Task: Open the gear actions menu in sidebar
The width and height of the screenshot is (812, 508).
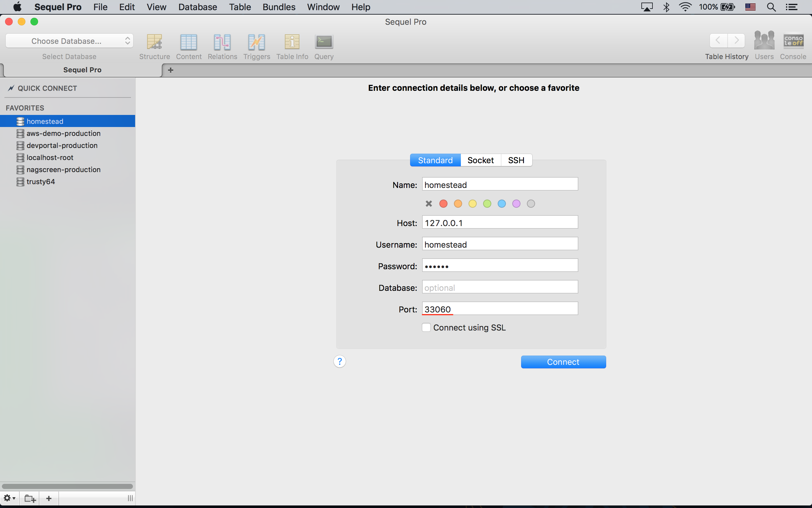Action: [10, 498]
